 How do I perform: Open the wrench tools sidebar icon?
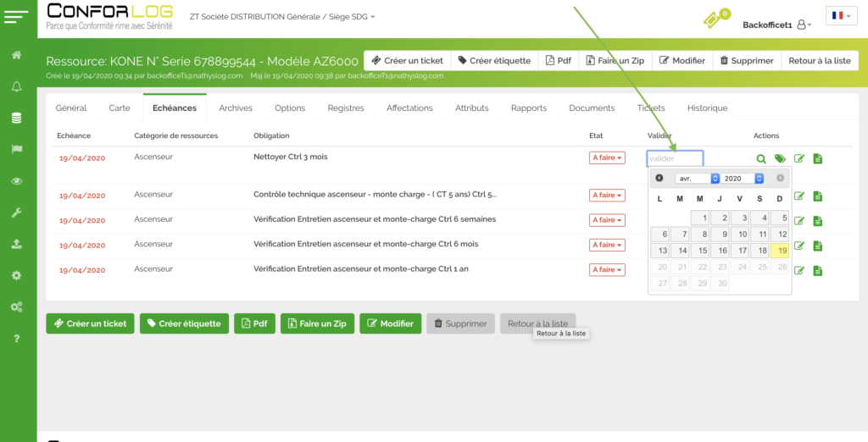tap(16, 213)
